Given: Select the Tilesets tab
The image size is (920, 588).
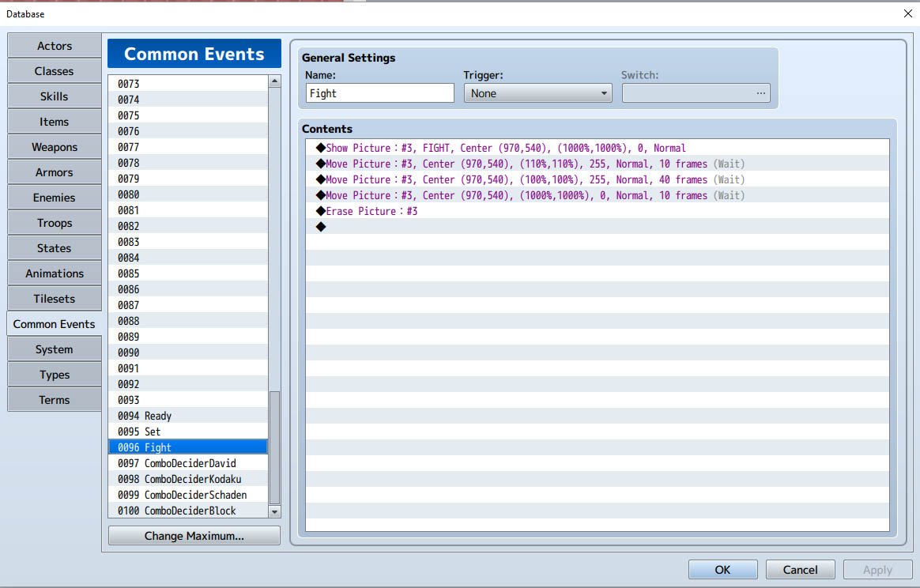Looking at the screenshot, I should coord(54,298).
